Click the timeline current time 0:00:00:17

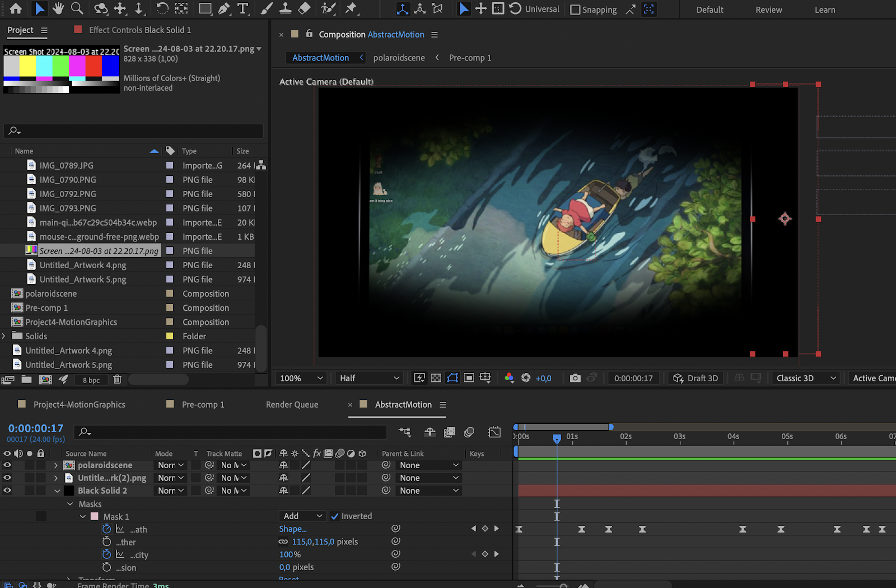36,428
